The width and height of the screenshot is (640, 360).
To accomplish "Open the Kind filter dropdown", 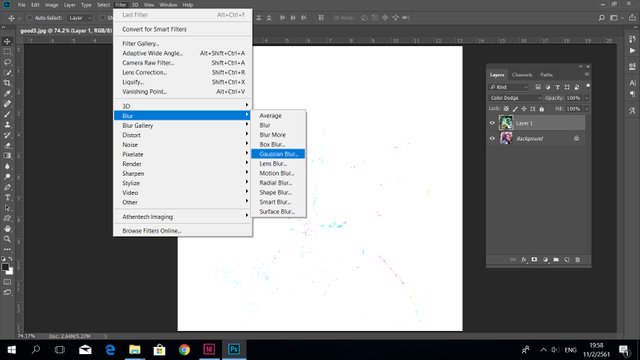I will point(509,87).
